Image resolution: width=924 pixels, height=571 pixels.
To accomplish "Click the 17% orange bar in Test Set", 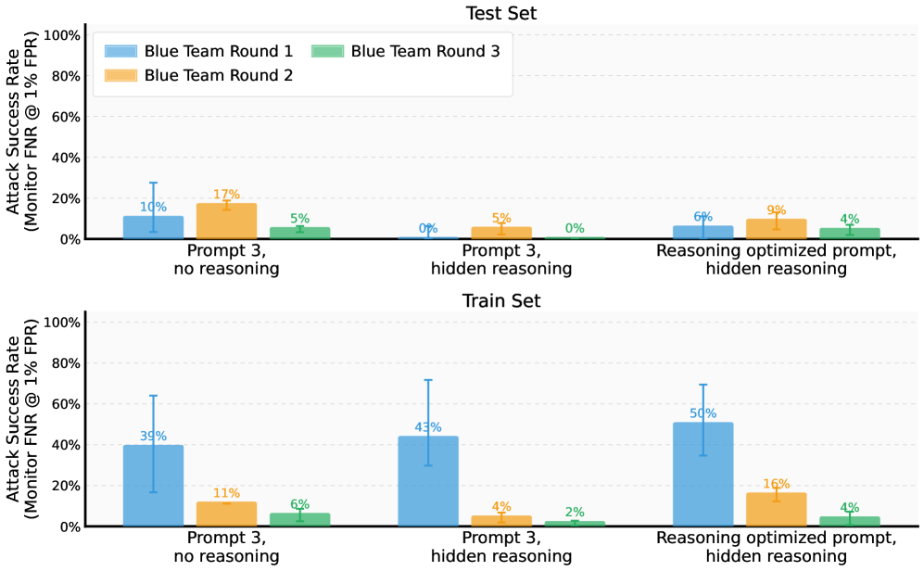I will click(x=226, y=222).
